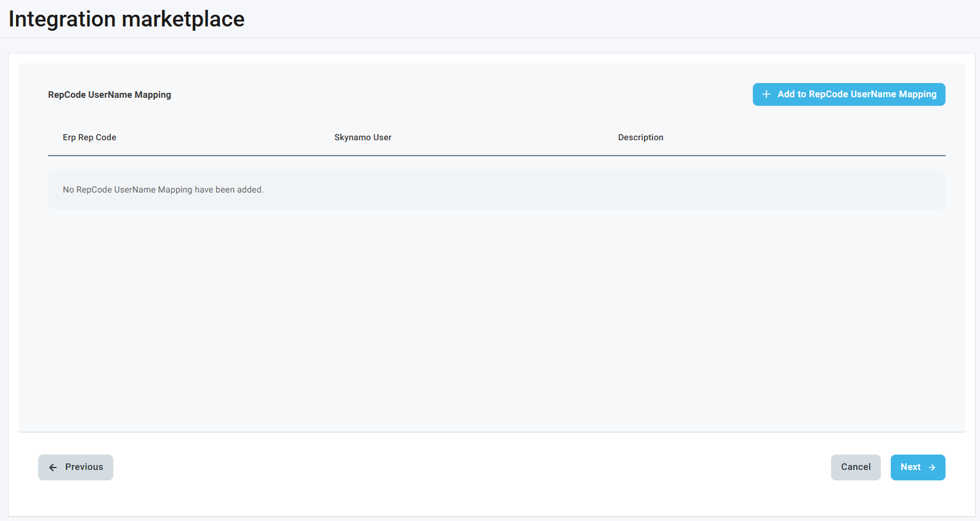
Task: Click the RepCode UserName Mapping section title
Action: coord(110,95)
